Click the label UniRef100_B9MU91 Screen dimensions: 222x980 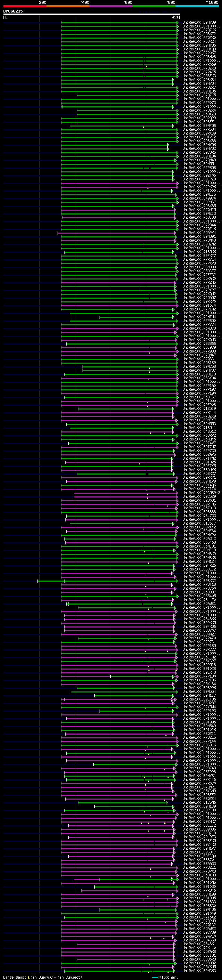[x=199, y=237]
